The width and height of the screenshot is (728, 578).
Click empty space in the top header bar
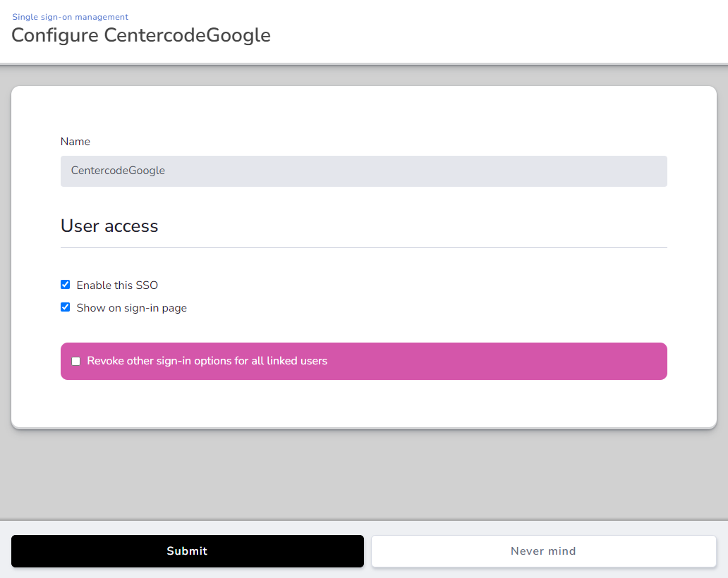(x=494, y=32)
